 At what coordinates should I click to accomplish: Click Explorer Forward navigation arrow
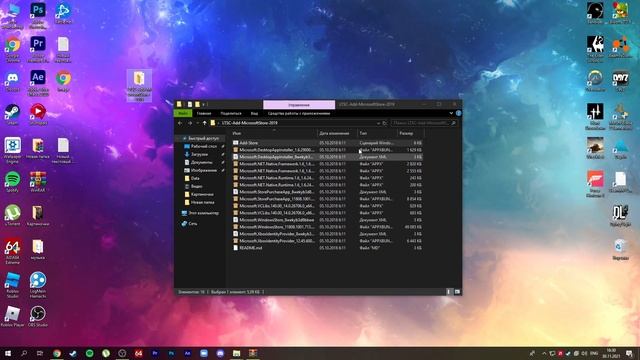(190, 123)
